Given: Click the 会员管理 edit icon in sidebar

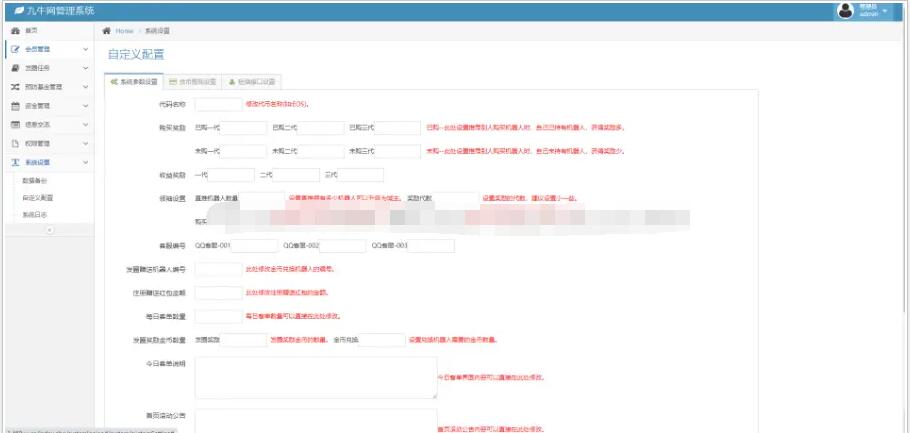Looking at the screenshot, I should coord(15,49).
